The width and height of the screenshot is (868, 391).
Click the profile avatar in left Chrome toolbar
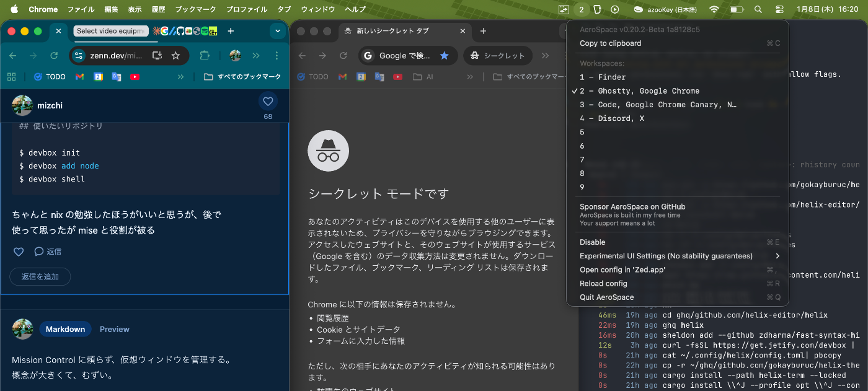pyautogui.click(x=235, y=56)
